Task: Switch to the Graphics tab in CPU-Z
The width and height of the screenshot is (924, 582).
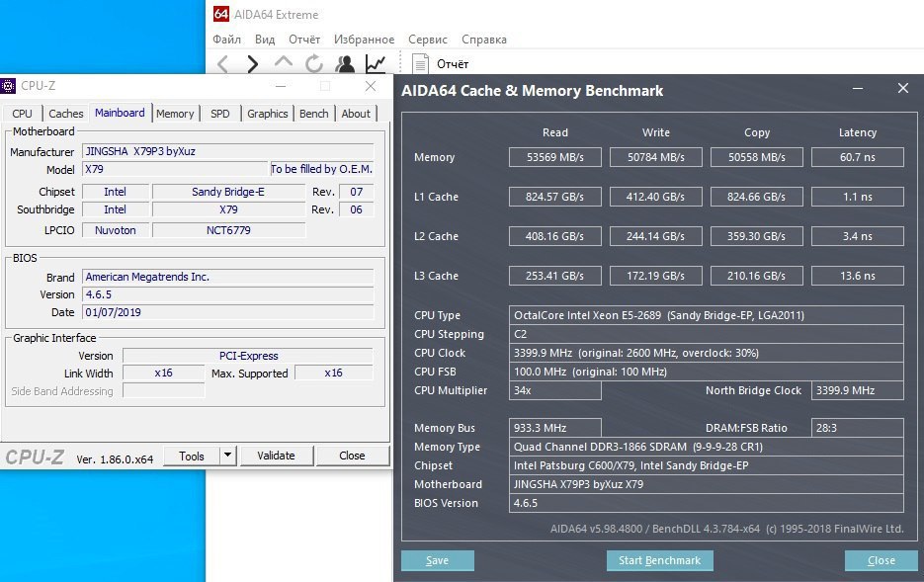Action: pyautogui.click(x=268, y=114)
